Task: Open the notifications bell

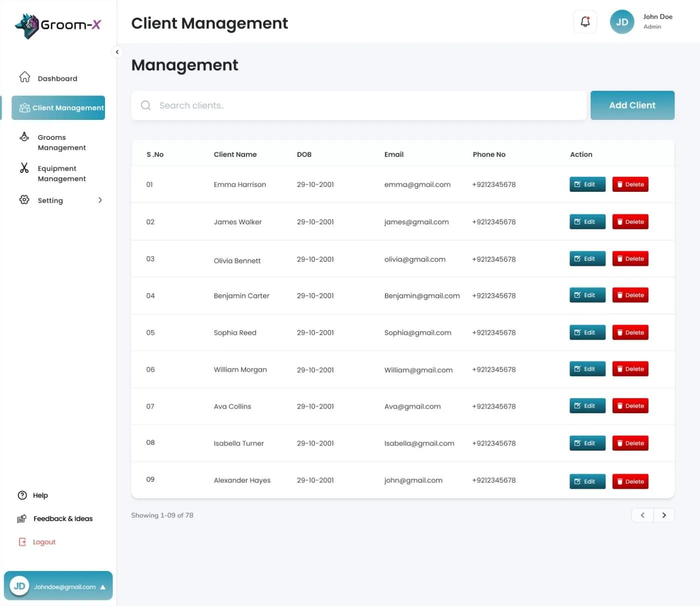Action: pyautogui.click(x=585, y=22)
